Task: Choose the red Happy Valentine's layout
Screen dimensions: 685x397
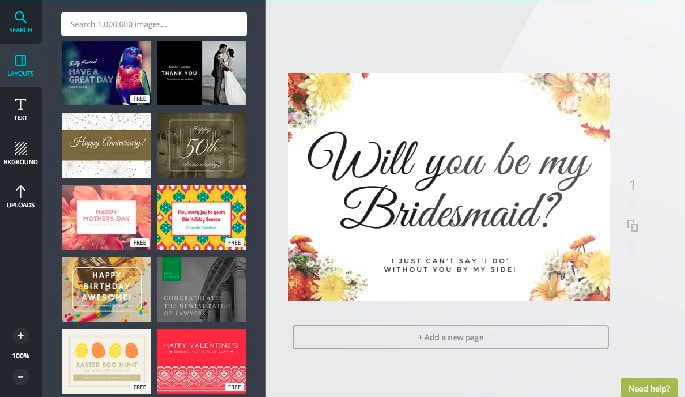Action: [x=201, y=362]
